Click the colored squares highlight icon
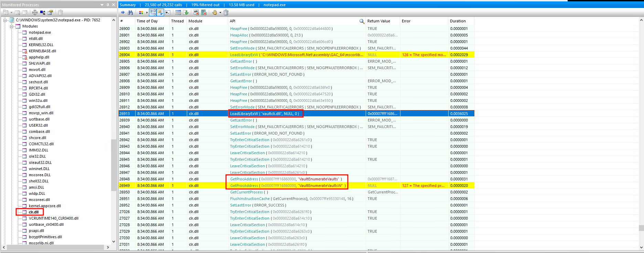 (x=141, y=12)
